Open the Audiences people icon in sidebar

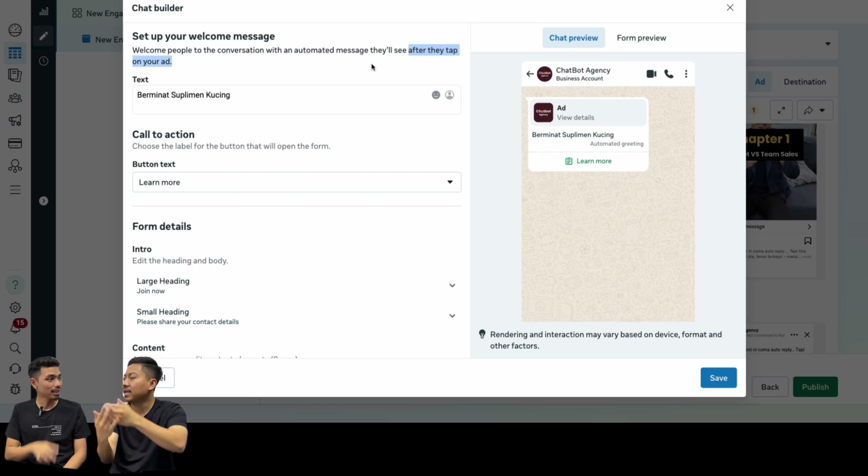pyautogui.click(x=15, y=98)
